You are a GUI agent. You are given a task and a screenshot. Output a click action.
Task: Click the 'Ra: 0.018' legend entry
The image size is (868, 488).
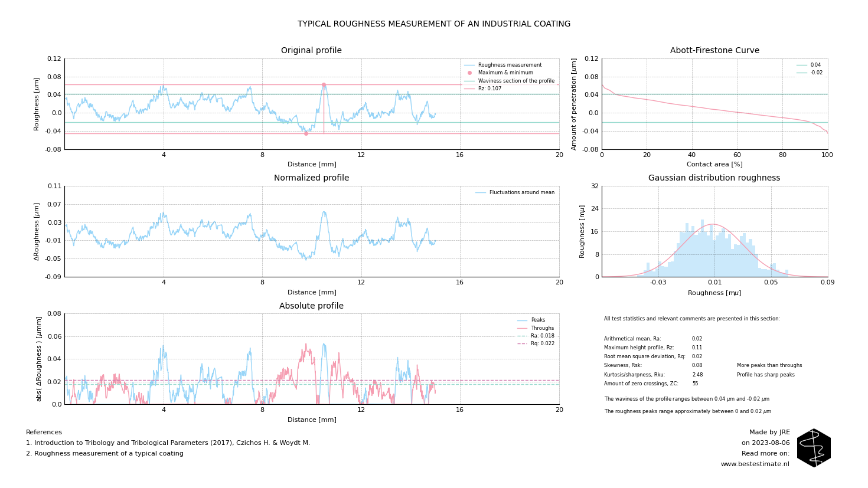click(x=542, y=336)
